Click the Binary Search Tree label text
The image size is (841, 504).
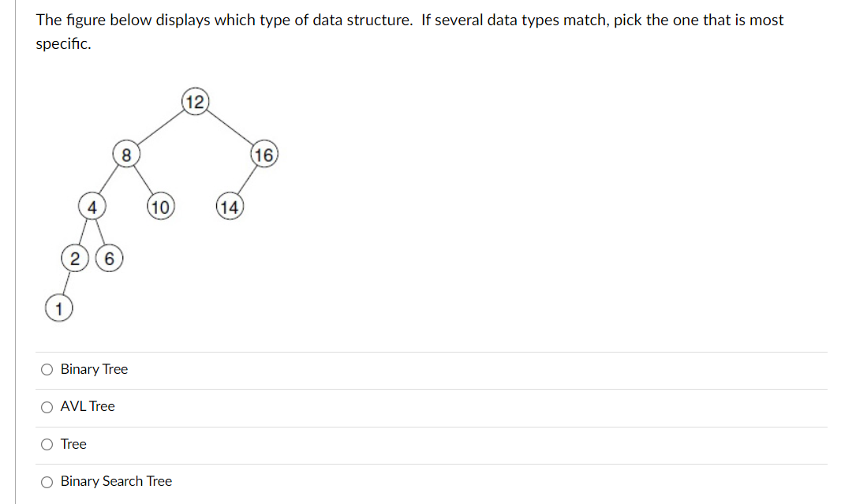coord(115,480)
